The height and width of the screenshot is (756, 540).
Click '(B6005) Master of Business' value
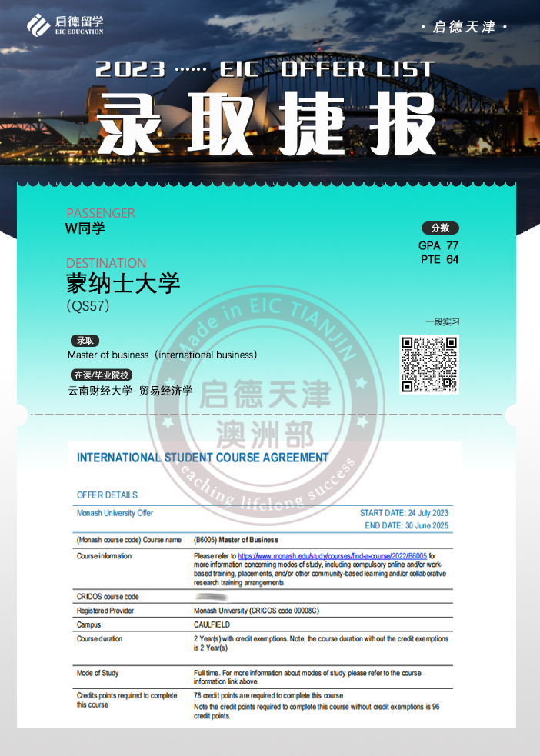(x=235, y=540)
